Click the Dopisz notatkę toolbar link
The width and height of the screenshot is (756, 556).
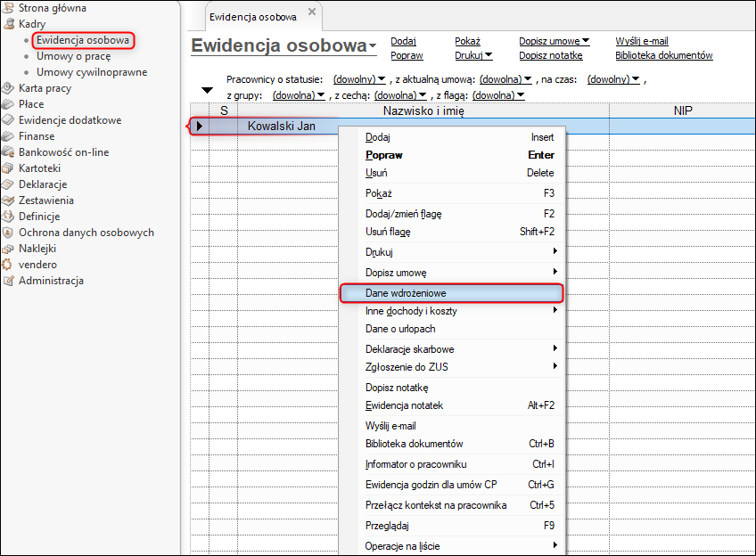[551, 55]
